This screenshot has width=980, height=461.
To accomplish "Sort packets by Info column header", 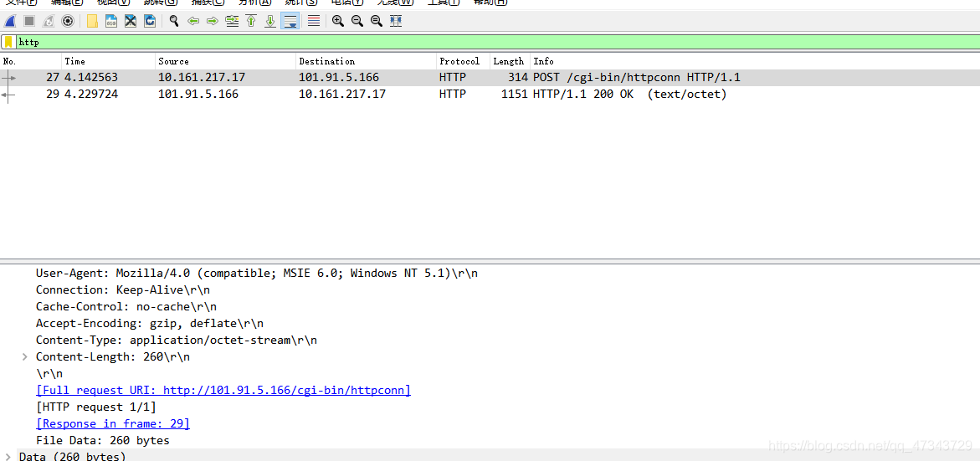I will pos(754,61).
